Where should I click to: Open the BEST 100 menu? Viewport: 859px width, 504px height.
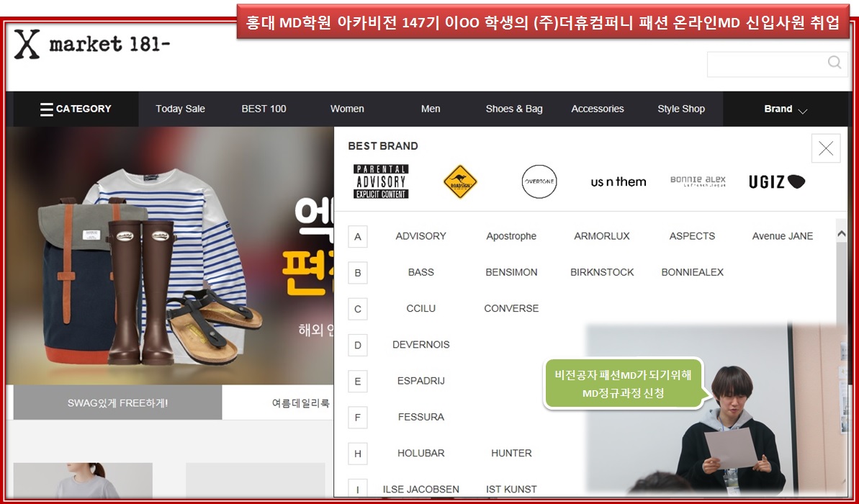point(264,109)
